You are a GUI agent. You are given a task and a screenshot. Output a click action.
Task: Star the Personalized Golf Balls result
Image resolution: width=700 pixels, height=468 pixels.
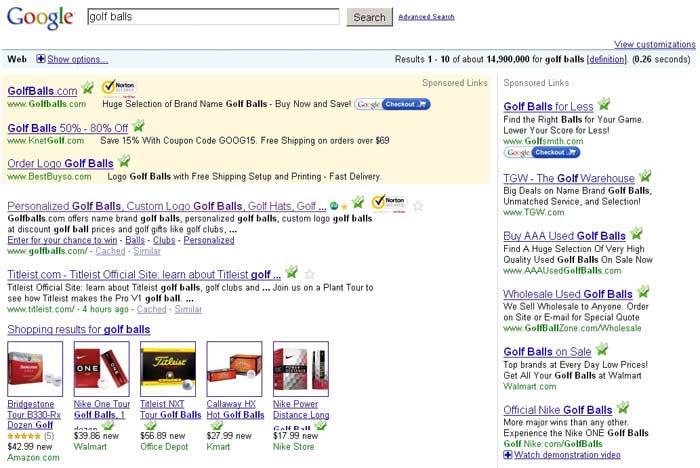[418, 206]
